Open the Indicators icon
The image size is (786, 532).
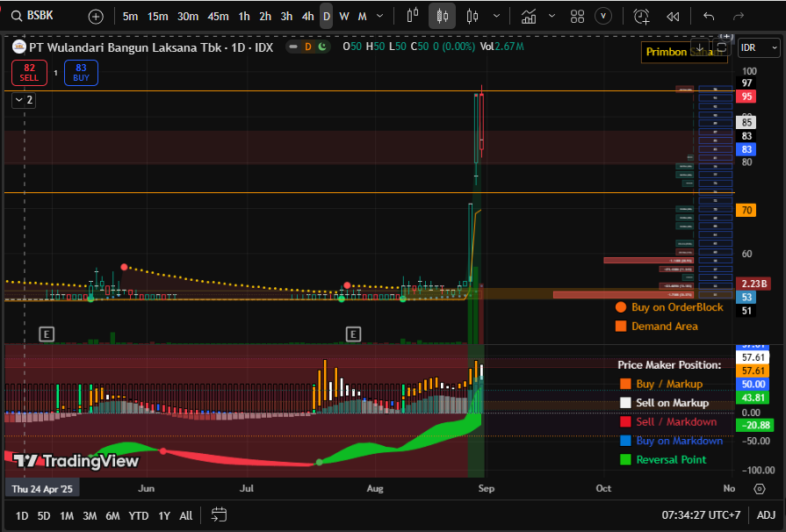click(x=529, y=17)
